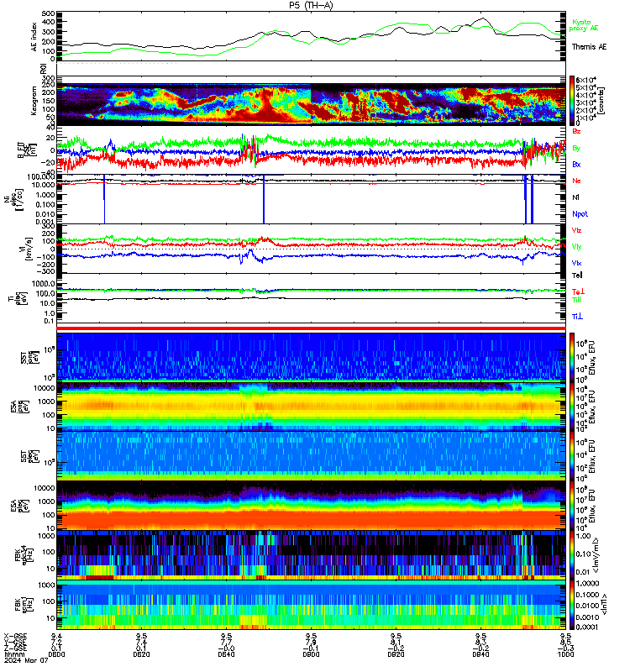Click the FBK scm1 wave spectrogram panel
Viewport: 630px width, 672px height.
[x=311, y=605]
